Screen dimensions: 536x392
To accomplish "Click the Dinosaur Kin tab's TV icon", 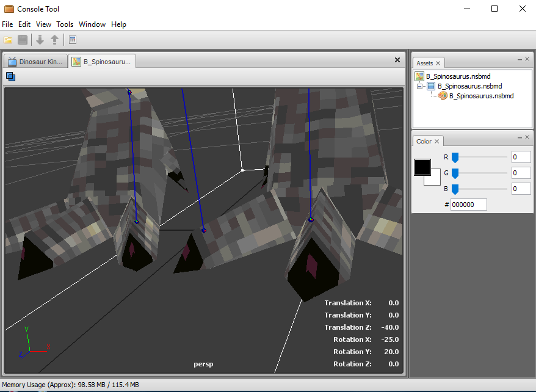I will (12, 62).
